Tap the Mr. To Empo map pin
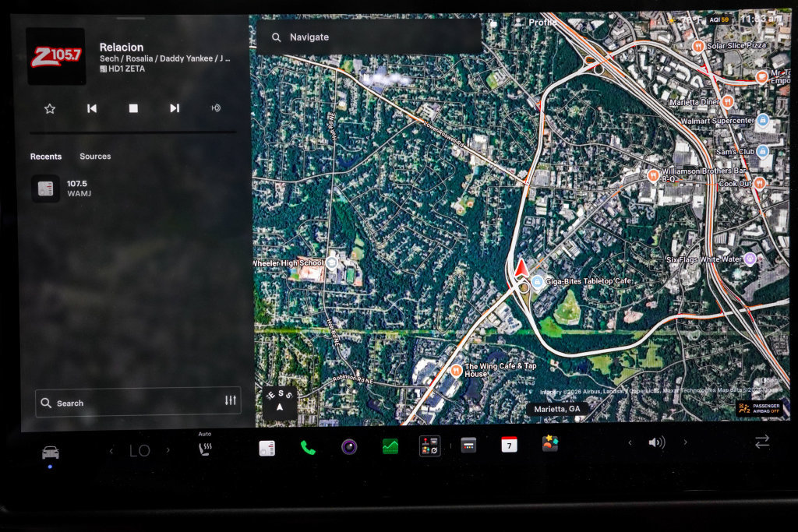 [x=762, y=77]
